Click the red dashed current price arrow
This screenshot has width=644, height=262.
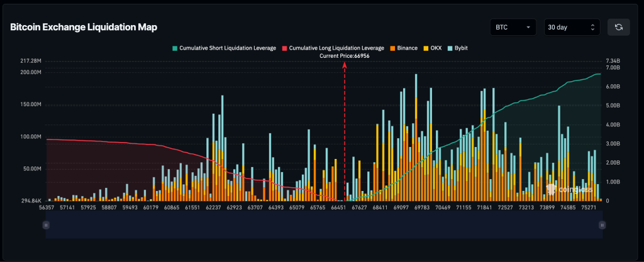pos(344,126)
